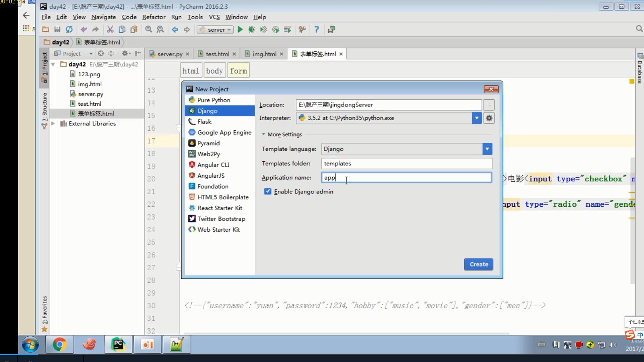Image resolution: width=644 pixels, height=362 pixels.
Task: Click the Create button
Action: (x=479, y=264)
